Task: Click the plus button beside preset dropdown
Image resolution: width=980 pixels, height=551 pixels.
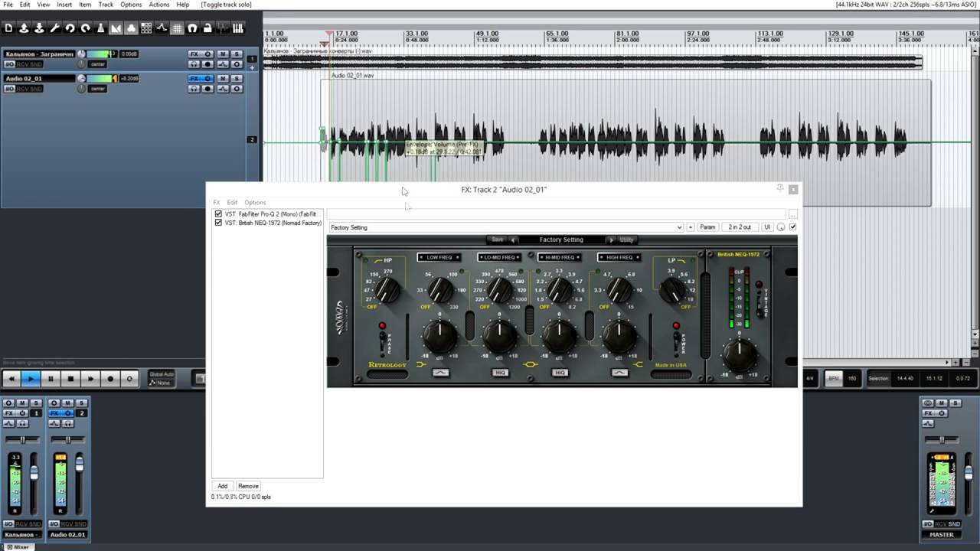Action: pos(691,227)
